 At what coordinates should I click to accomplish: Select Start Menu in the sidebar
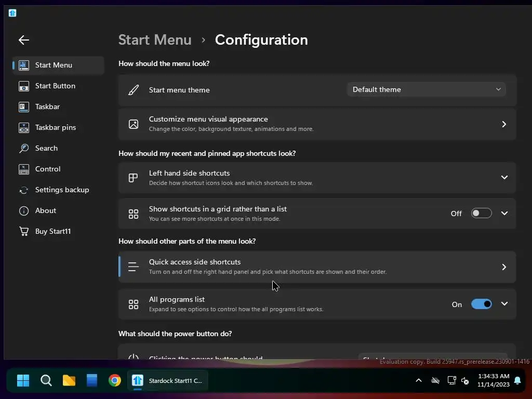[x=58, y=65]
